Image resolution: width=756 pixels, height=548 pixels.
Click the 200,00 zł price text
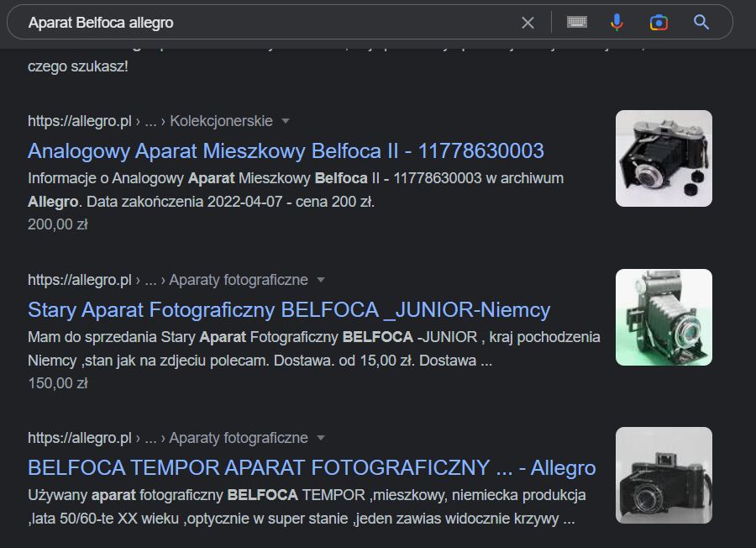click(x=58, y=224)
